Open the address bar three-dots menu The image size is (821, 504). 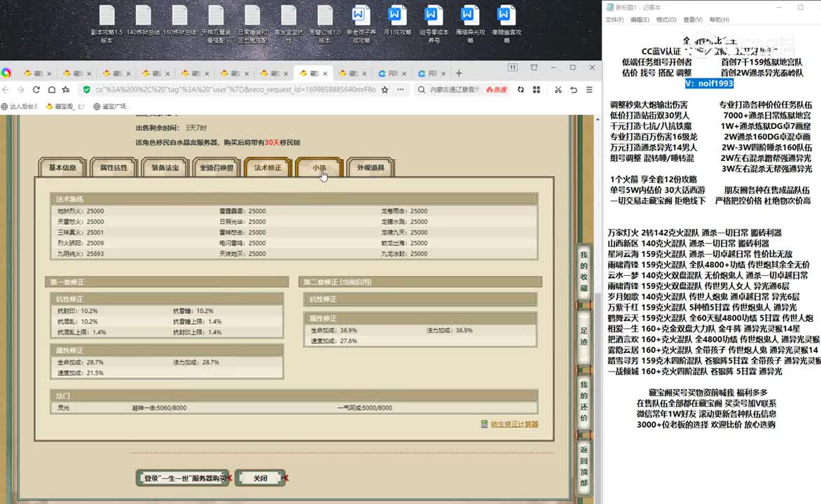[401, 90]
